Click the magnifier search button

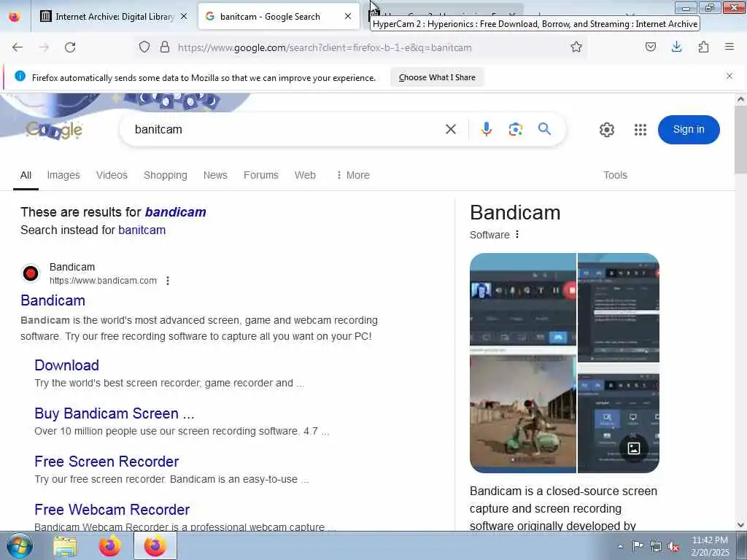click(544, 129)
